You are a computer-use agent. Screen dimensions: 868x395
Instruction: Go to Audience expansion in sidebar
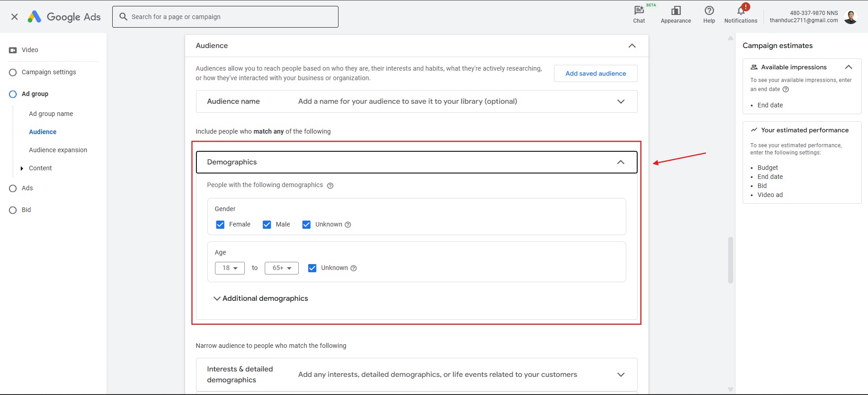(58, 150)
